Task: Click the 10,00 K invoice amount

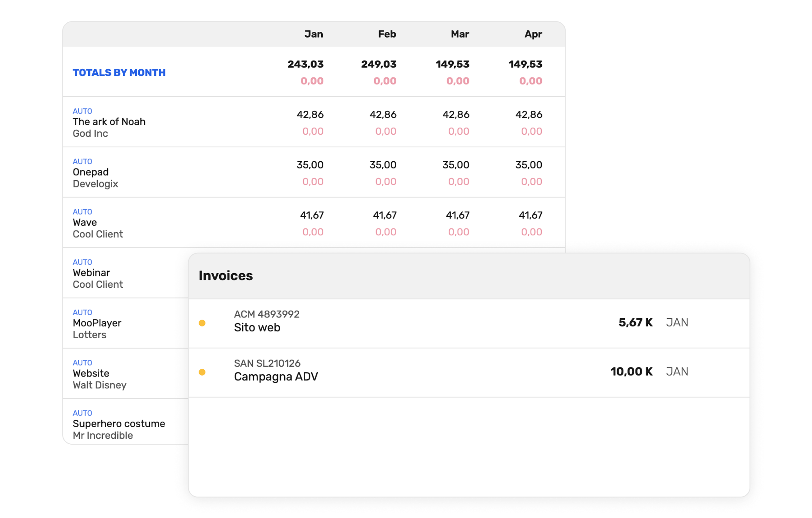Action: (631, 371)
